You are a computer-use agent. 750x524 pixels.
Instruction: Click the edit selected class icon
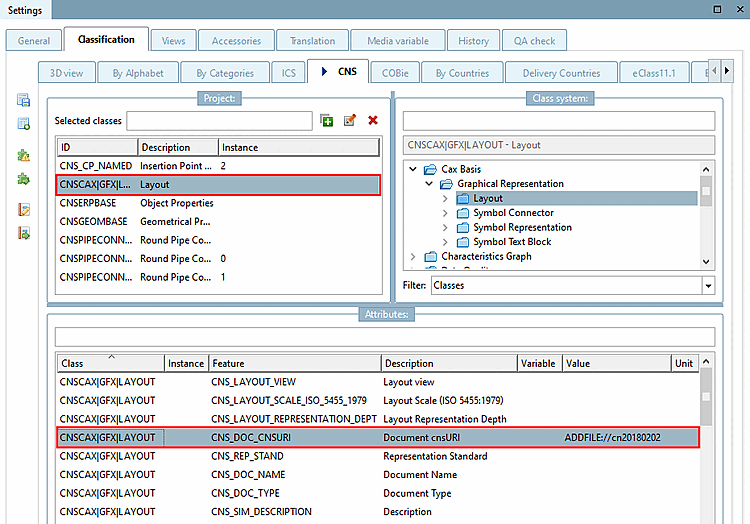tap(350, 120)
